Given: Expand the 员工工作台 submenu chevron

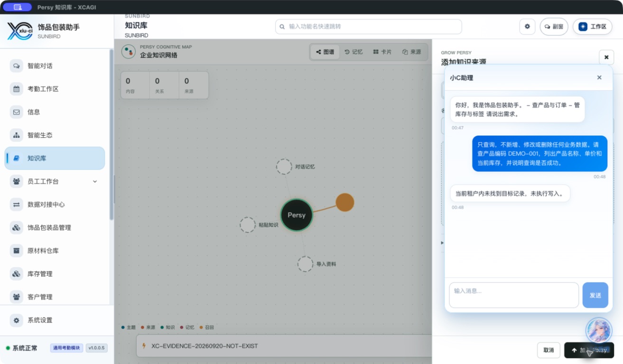Looking at the screenshot, I should click(x=95, y=182).
